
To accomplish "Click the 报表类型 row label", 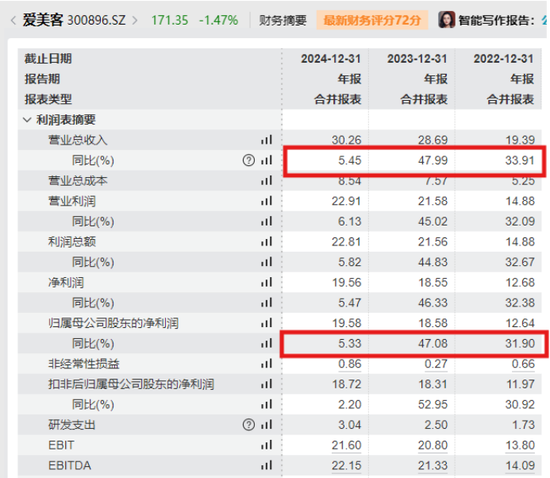I will [x=48, y=99].
